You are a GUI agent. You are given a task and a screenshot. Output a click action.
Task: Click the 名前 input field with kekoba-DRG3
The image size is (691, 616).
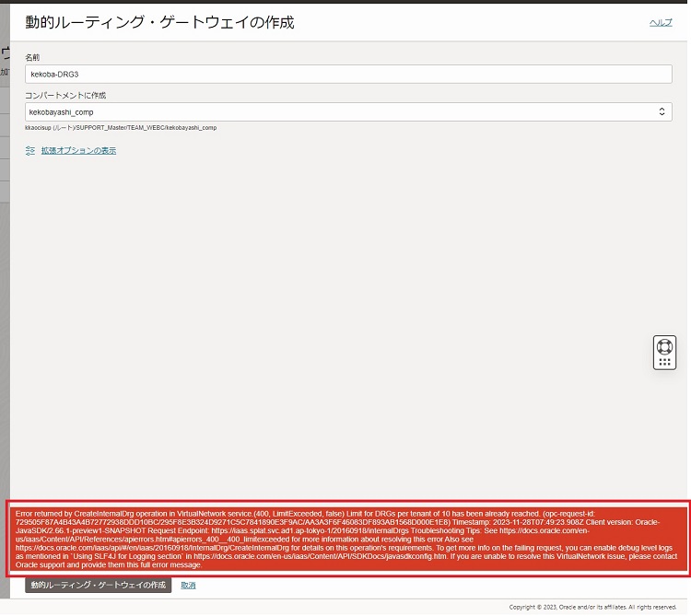point(348,74)
